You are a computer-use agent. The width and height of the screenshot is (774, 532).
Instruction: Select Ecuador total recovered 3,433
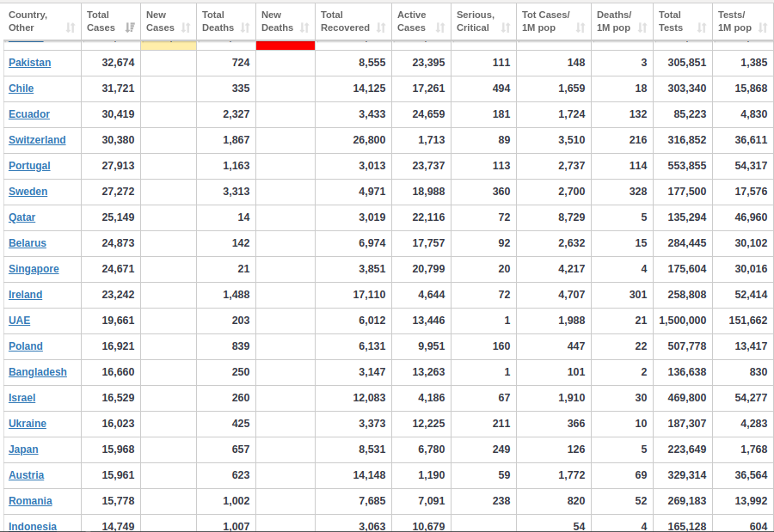pyautogui.click(x=372, y=114)
